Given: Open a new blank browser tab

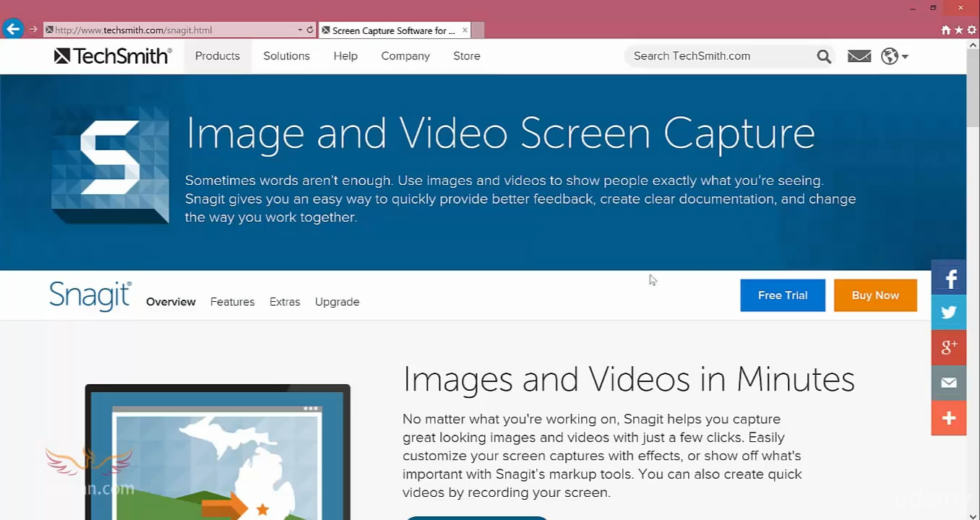Looking at the screenshot, I should click(x=478, y=30).
